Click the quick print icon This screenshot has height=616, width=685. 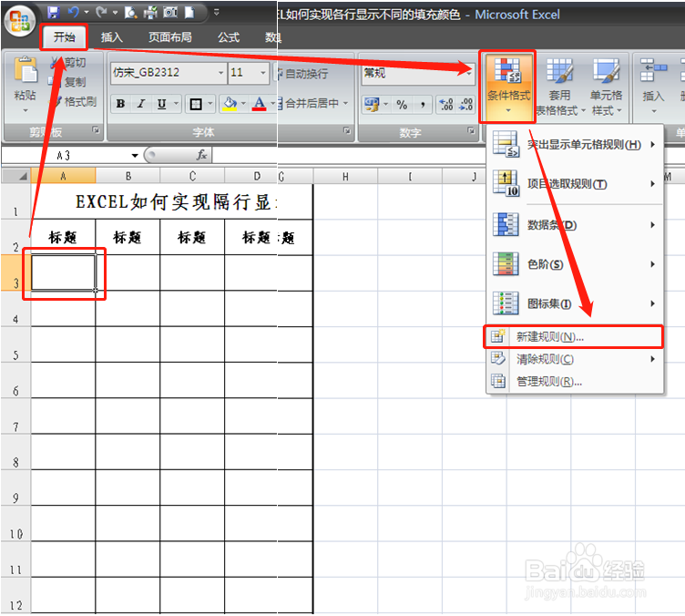coord(149,12)
